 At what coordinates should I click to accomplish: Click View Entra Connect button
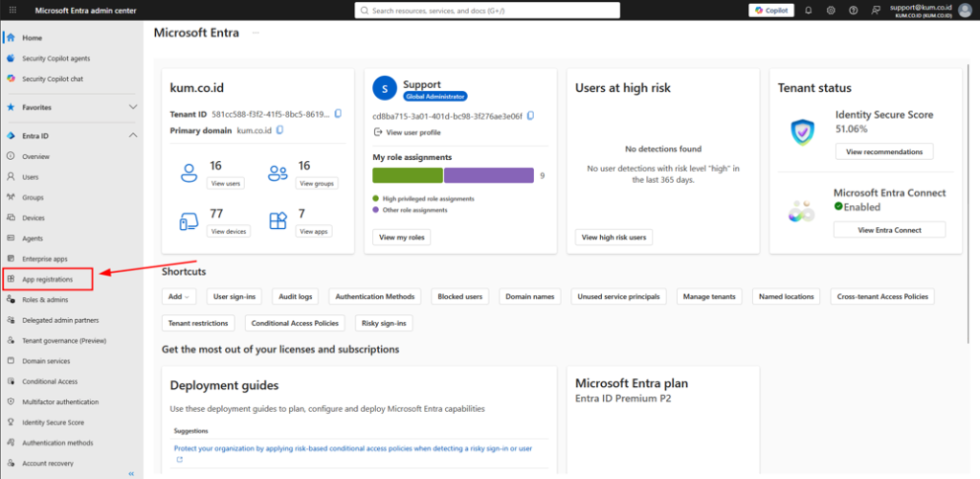point(889,230)
